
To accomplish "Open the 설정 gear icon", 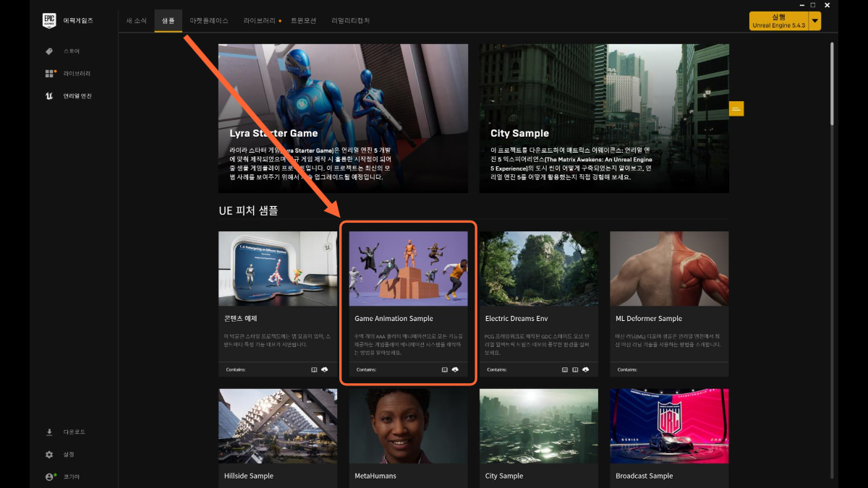I will click(x=49, y=454).
